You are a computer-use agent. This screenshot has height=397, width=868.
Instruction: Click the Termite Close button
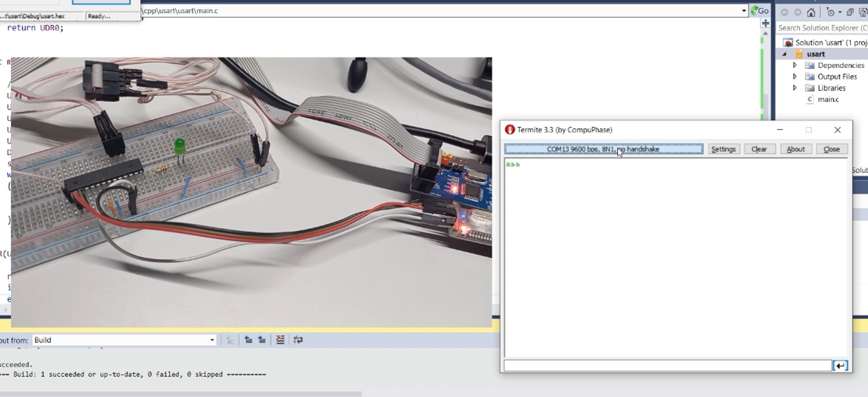pos(832,149)
